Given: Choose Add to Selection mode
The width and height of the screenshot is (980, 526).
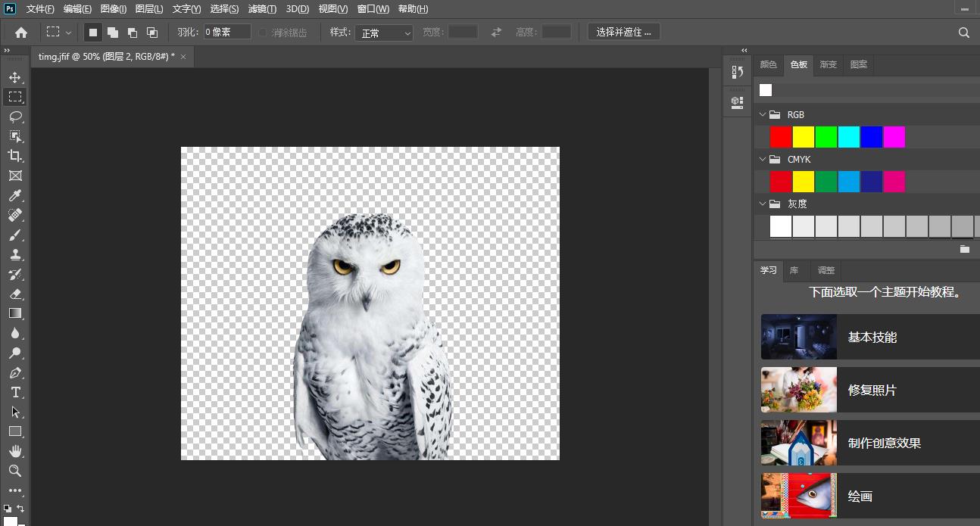Looking at the screenshot, I should pos(112,33).
